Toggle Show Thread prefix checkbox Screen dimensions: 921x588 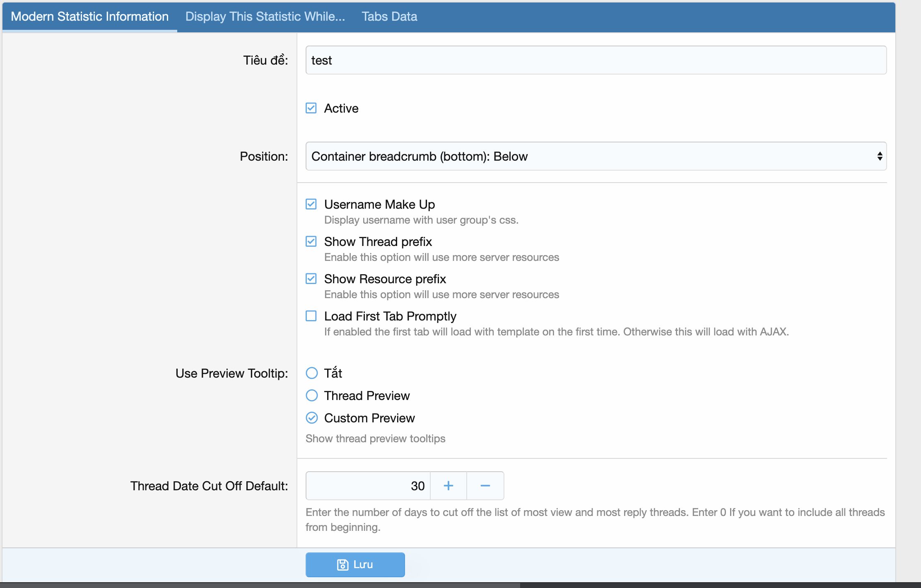click(x=311, y=241)
